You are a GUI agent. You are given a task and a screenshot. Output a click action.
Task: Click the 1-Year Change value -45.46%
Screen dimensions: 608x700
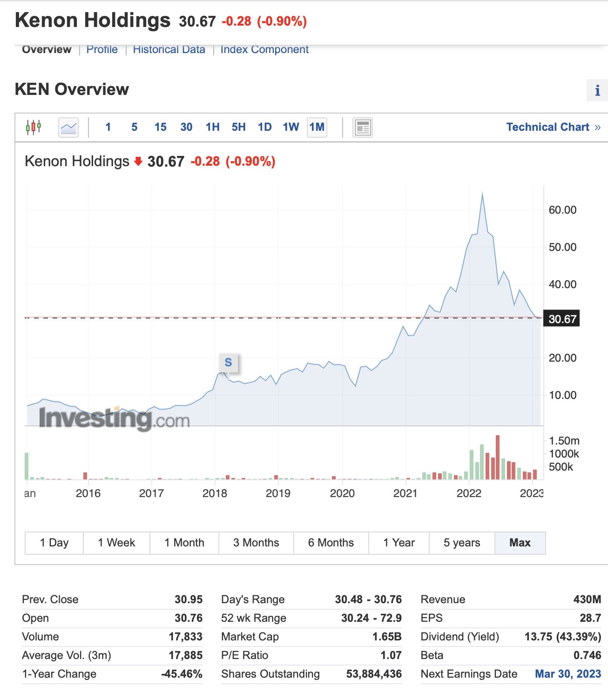[182, 674]
